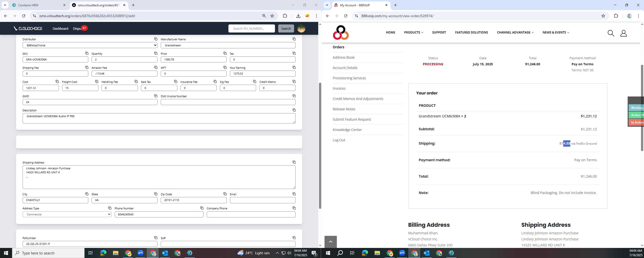
Task: Open the Provisioning Services link
Action: click(x=349, y=78)
